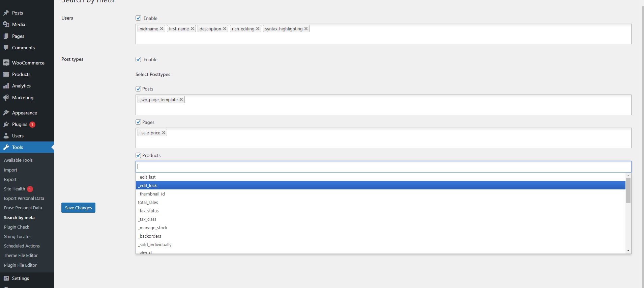Viewport: 644px width, 288px height.
Task: Remove the nickname tag from Users
Action: 162,29
